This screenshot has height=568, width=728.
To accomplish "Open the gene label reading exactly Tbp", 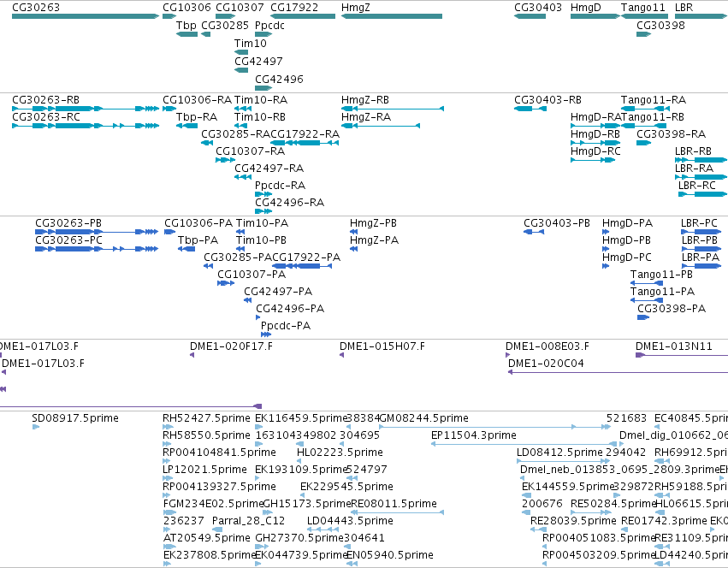I will (x=186, y=25).
